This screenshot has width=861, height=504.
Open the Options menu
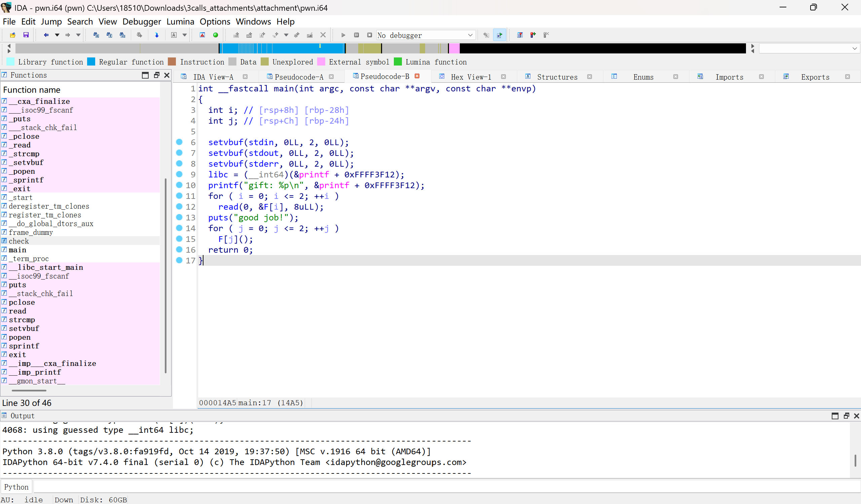click(x=215, y=22)
